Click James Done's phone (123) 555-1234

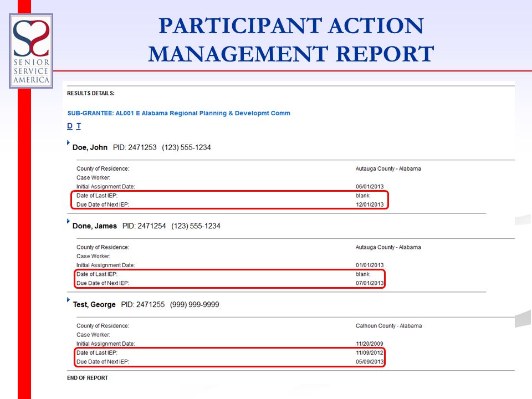pyautogui.click(x=196, y=226)
